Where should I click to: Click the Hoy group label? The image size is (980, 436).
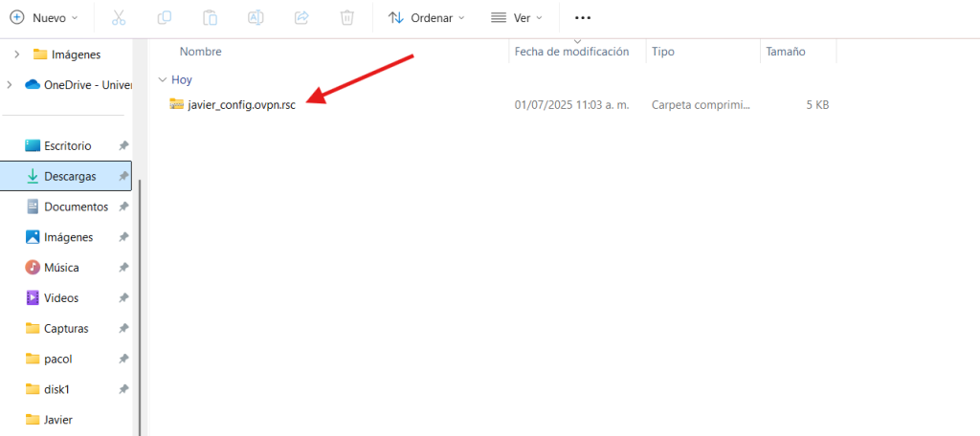182,80
